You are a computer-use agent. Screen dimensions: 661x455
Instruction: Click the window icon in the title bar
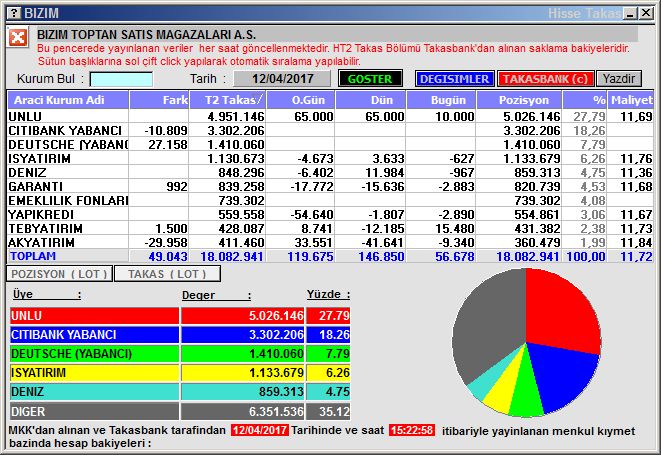click(x=11, y=12)
